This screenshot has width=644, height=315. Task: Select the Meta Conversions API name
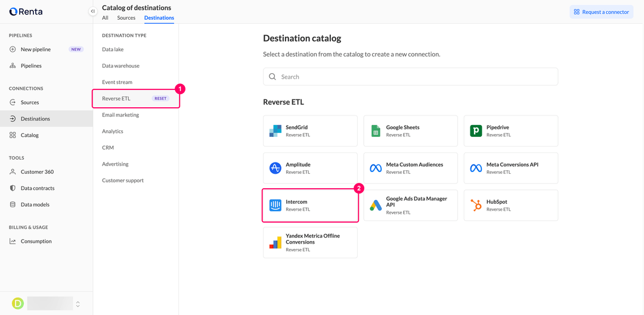pyautogui.click(x=512, y=164)
